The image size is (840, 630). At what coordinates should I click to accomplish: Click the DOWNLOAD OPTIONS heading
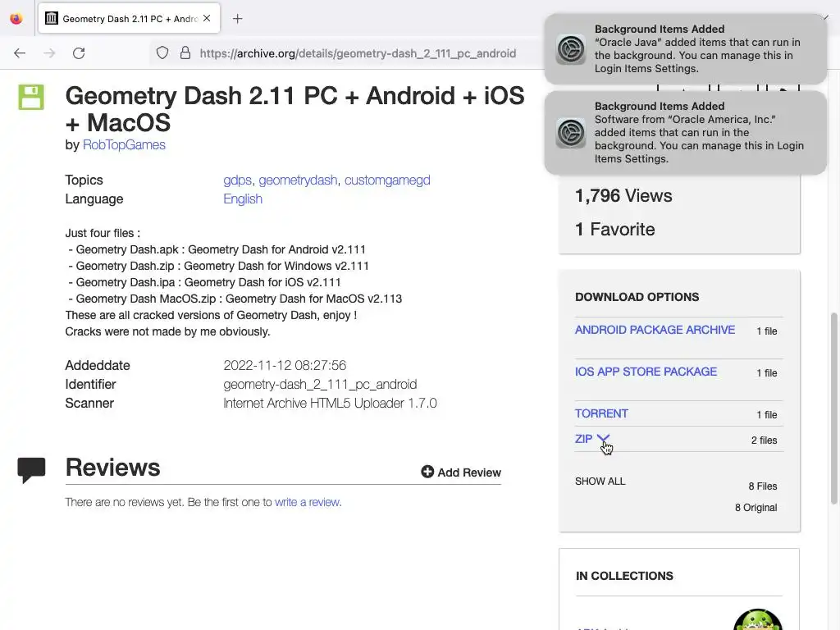637,297
